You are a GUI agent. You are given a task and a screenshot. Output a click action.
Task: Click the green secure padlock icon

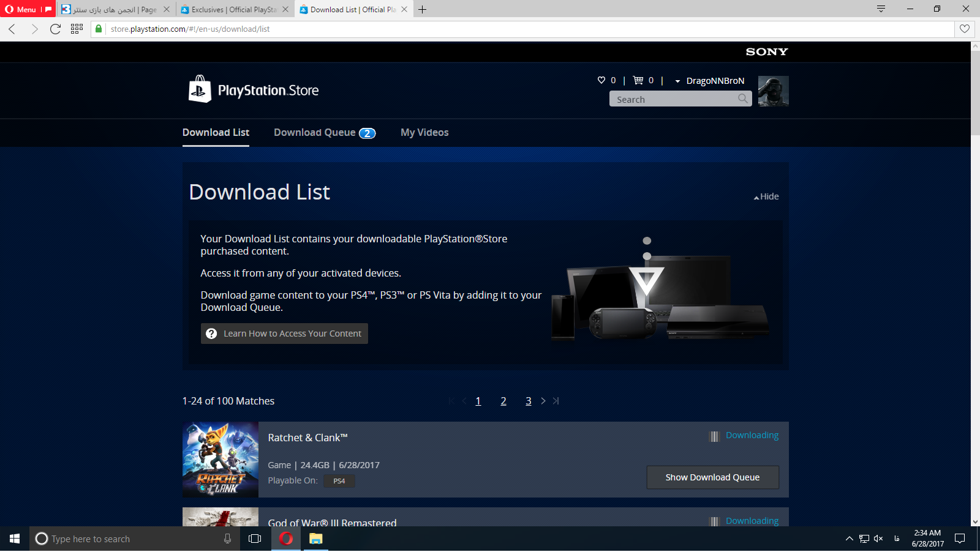pyautogui.click(x=99, y=29)
